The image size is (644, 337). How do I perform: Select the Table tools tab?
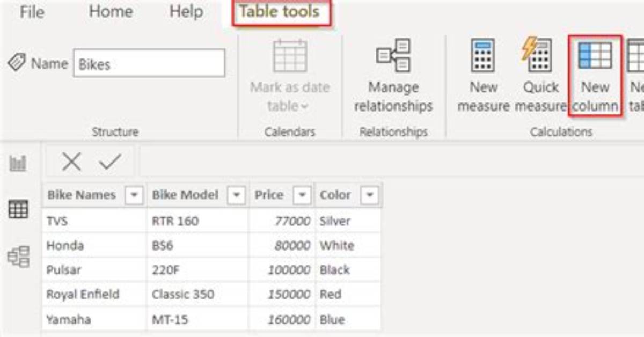pos(280,12)
